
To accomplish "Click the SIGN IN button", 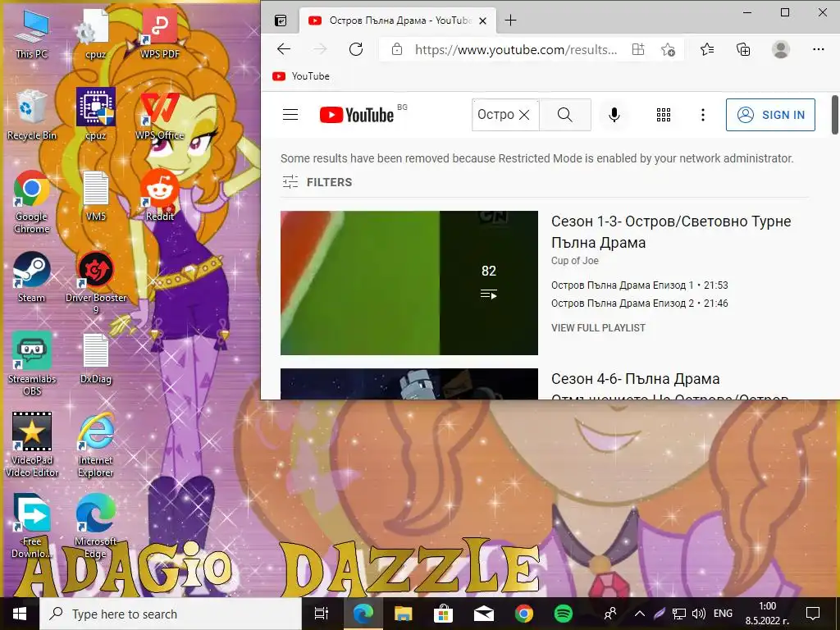I will 770,115.
